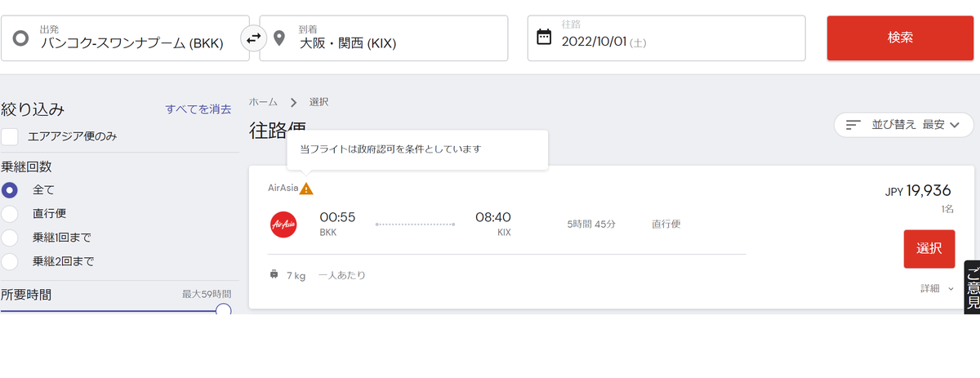Expand the 詳細 flight details
980x378 pixels.
(937, 288)
